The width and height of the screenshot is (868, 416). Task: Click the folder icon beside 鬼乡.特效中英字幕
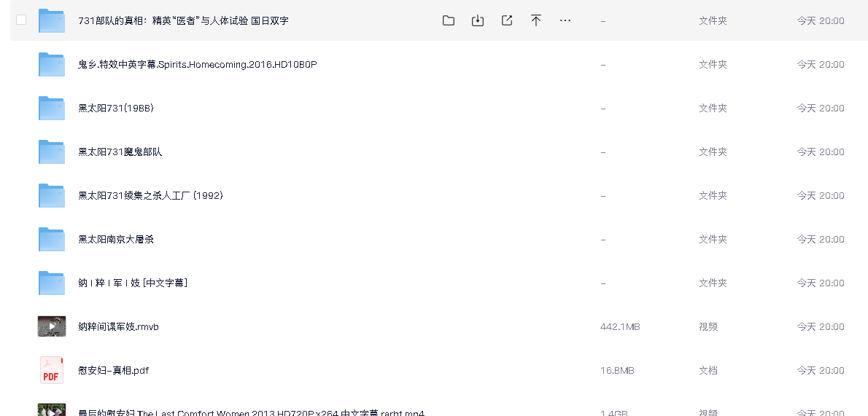click(x=52, y=64)
